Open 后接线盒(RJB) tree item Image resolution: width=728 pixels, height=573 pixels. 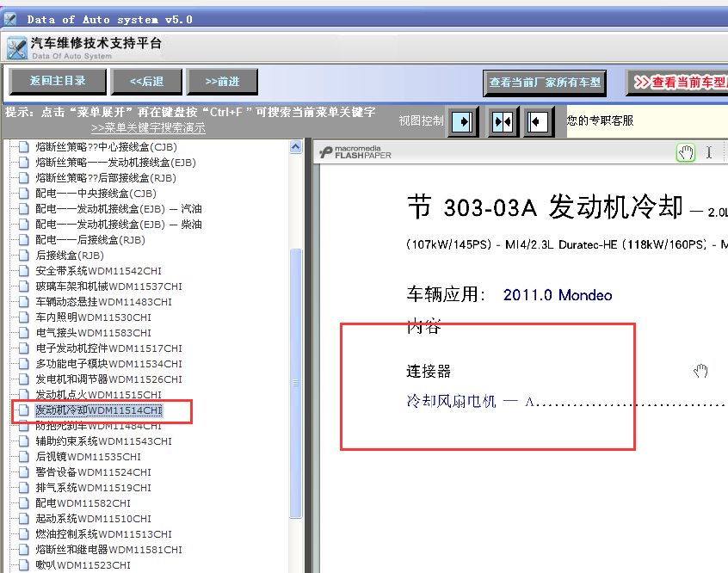pos(70,256)
